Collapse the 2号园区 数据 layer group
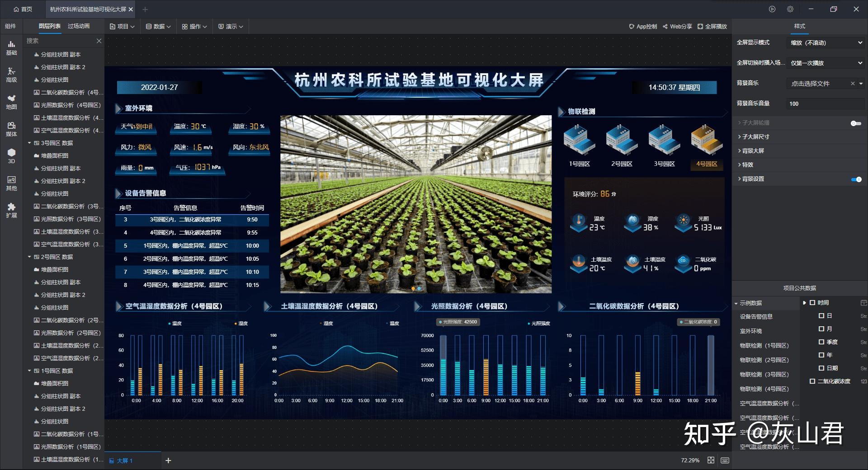The image size is (868, 470). click(29, 257)
